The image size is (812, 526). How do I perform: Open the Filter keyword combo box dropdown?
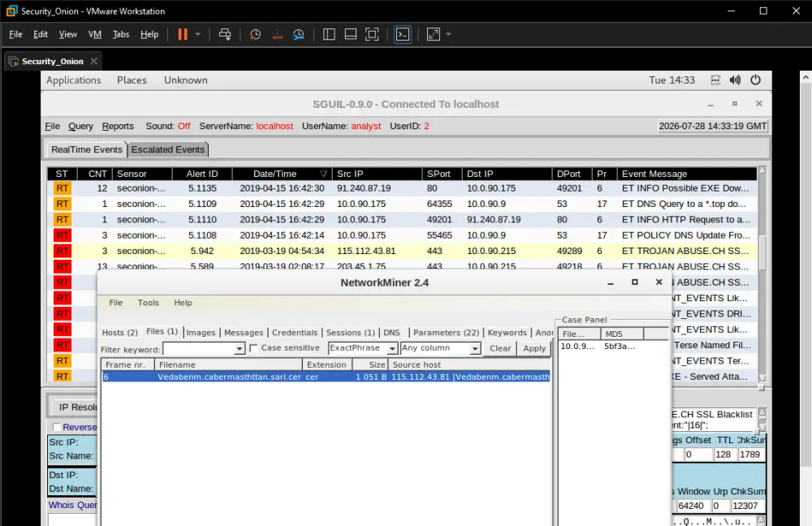pyautogui.click(x=240, y=349)
